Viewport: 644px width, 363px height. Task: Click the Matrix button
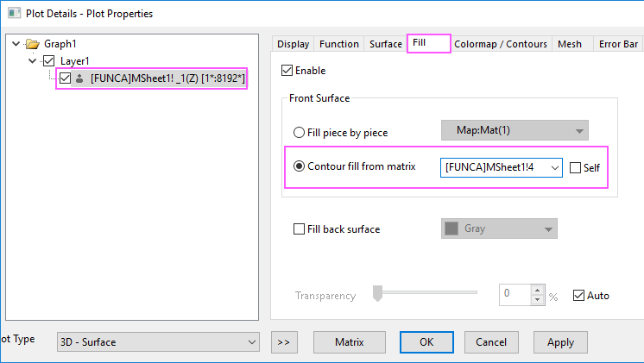coord(350,342)
